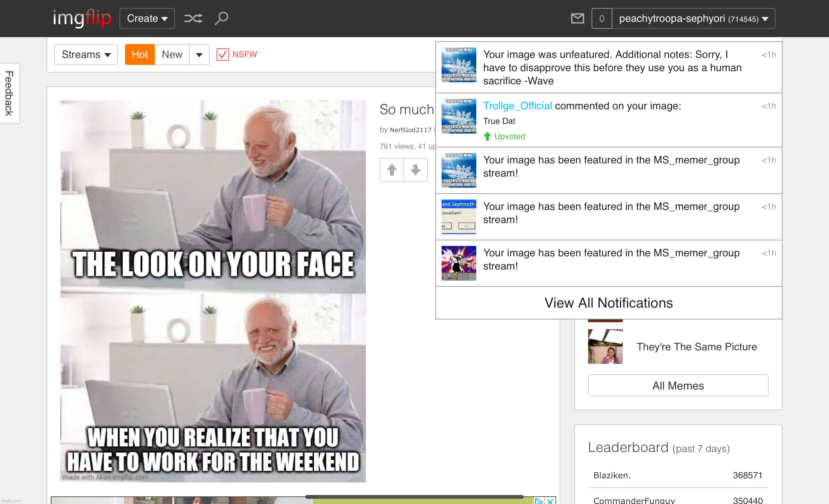The width and height of the screenshot is (829, 504).
Task: Click the horizontal scroll bar at bottom
Action: coord(414,497)
